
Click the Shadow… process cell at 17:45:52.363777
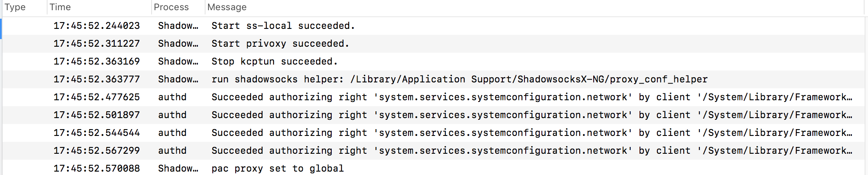tap(178, 79)
